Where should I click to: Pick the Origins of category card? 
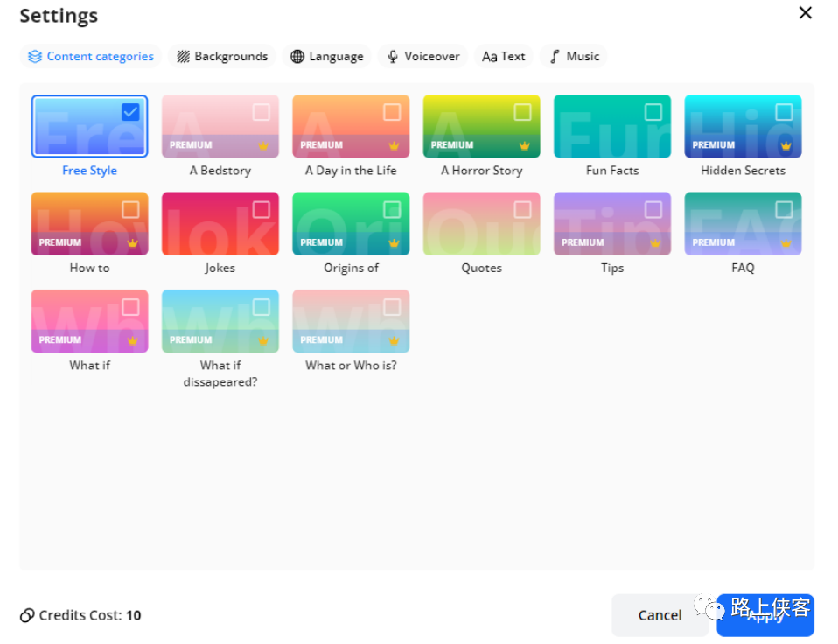[x=351, y=224]
